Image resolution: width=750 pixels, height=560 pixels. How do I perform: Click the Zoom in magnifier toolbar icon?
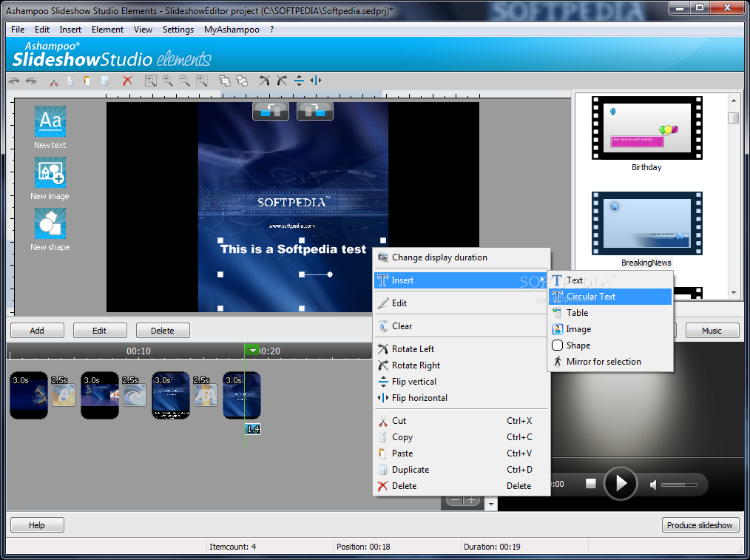tap(167, 81)
